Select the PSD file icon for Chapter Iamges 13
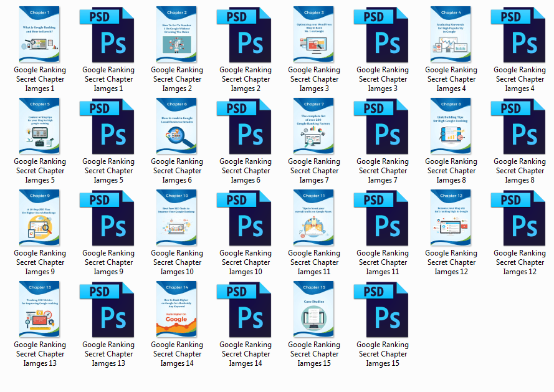This screenshot has width=554, height=392. pos(108,310)
